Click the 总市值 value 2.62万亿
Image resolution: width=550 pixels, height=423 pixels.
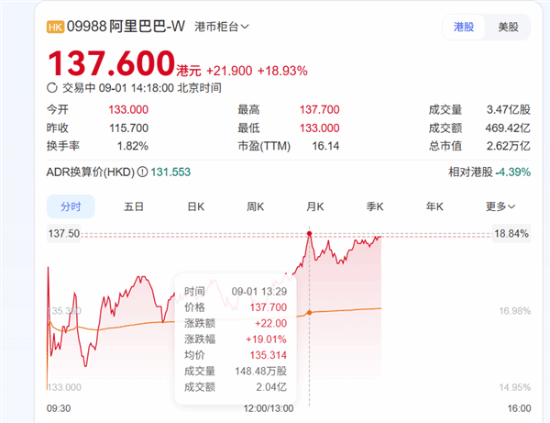pyautogui.click(x=508, y=146)
